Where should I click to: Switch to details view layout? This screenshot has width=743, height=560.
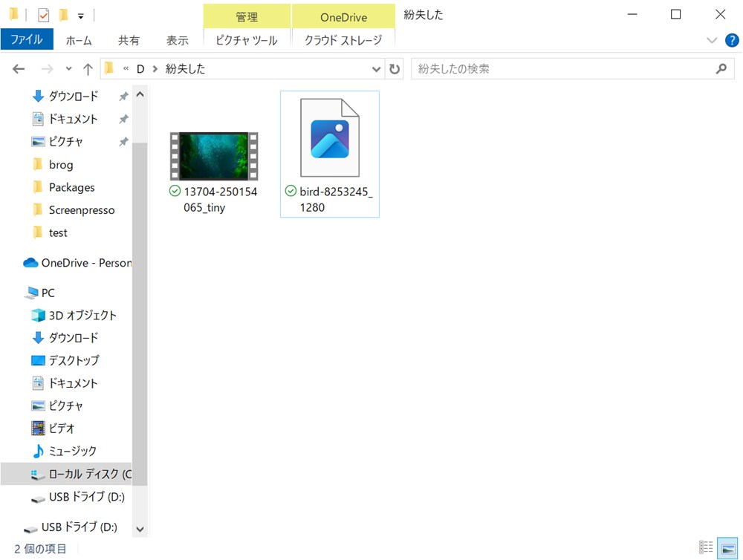[706, 548]
